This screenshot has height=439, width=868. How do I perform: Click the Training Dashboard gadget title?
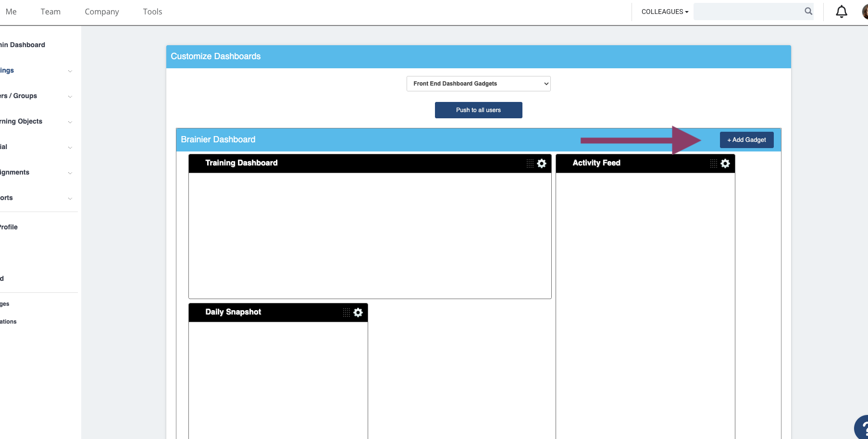coord(241,163)
